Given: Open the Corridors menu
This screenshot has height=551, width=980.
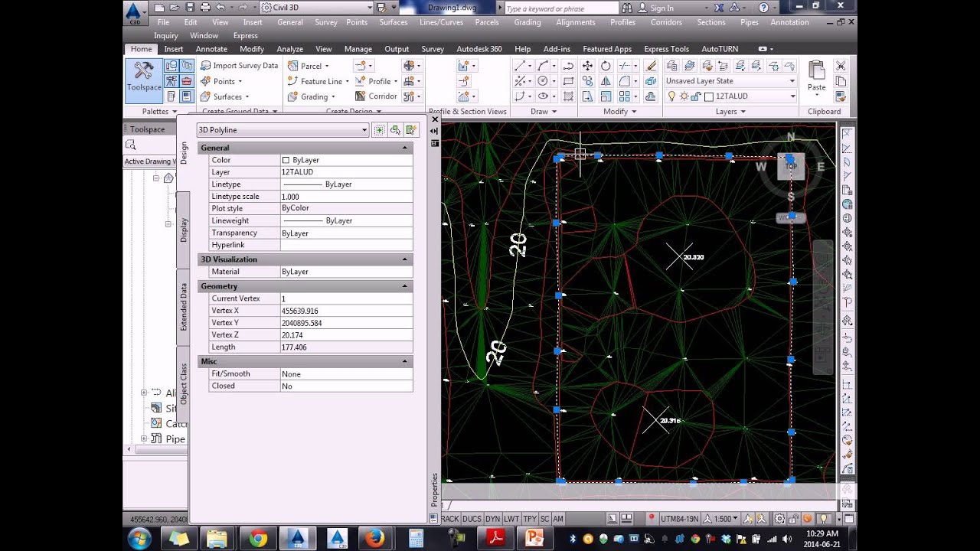Looking at the screenshot, I should click(x=666, y=22).
